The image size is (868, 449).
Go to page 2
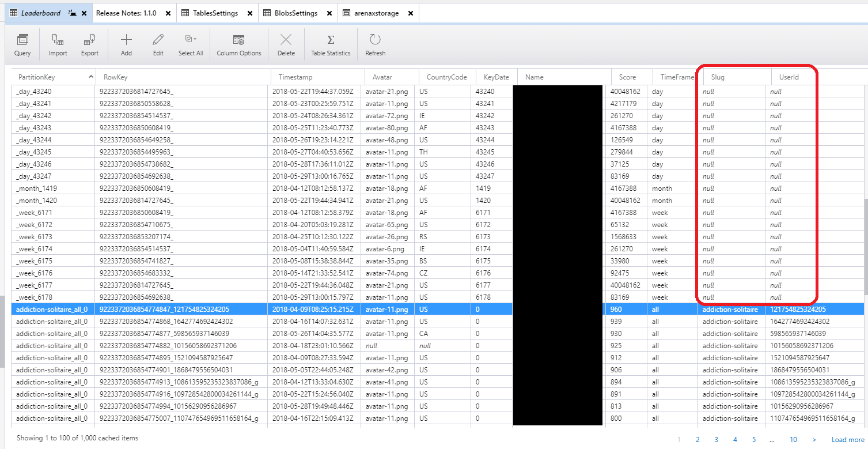698,439
